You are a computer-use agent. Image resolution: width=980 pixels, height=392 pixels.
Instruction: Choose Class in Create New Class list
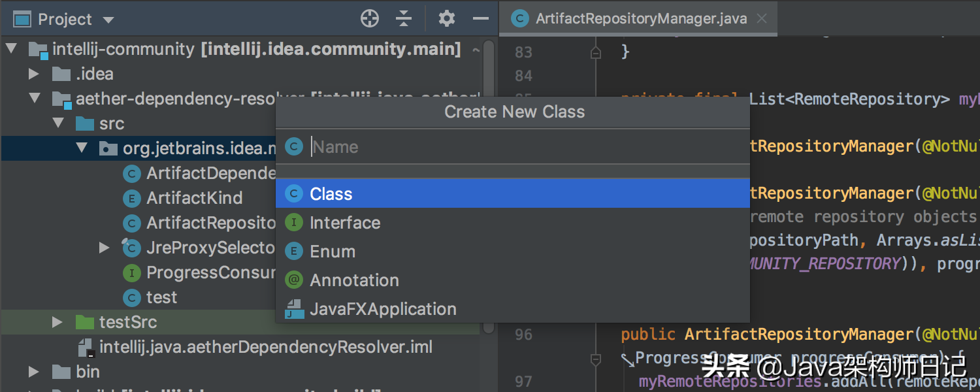pyautogui.click(x=512, y=194)
